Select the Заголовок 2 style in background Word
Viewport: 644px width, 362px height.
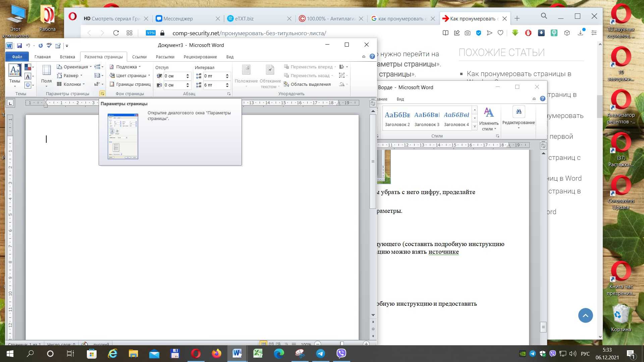(x=397, y=119)
